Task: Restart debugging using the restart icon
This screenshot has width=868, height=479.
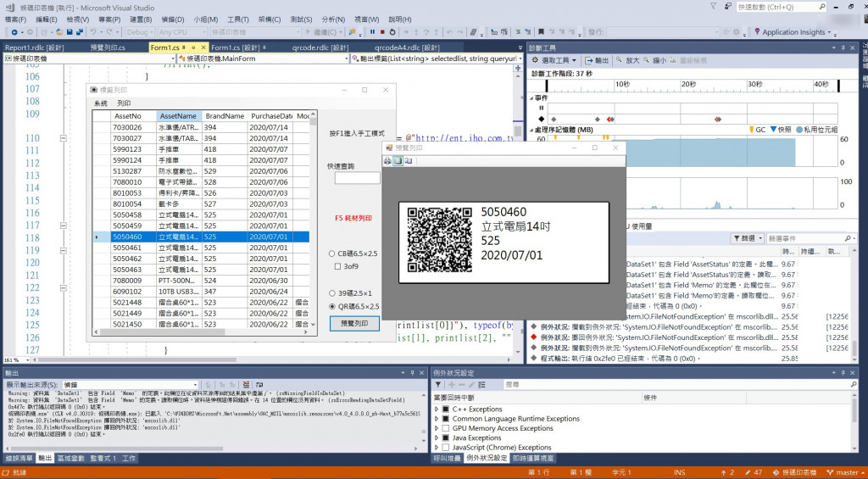Action: click(x=392, y=32)
